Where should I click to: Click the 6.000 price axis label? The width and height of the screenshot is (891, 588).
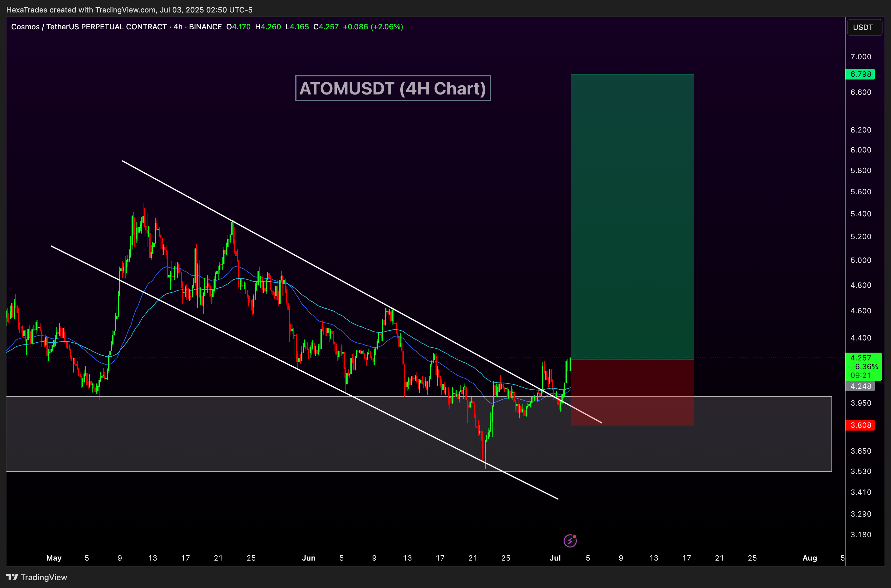(861, 150)
